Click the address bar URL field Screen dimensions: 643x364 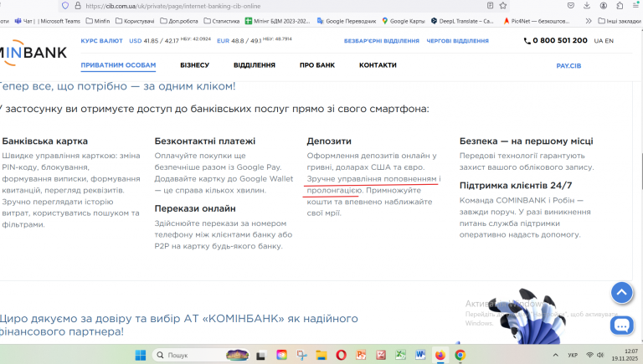pos(283,6)
